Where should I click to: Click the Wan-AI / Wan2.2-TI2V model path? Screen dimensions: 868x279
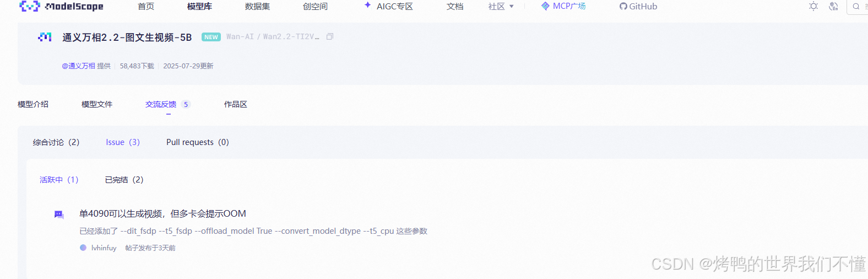point(273,36)
